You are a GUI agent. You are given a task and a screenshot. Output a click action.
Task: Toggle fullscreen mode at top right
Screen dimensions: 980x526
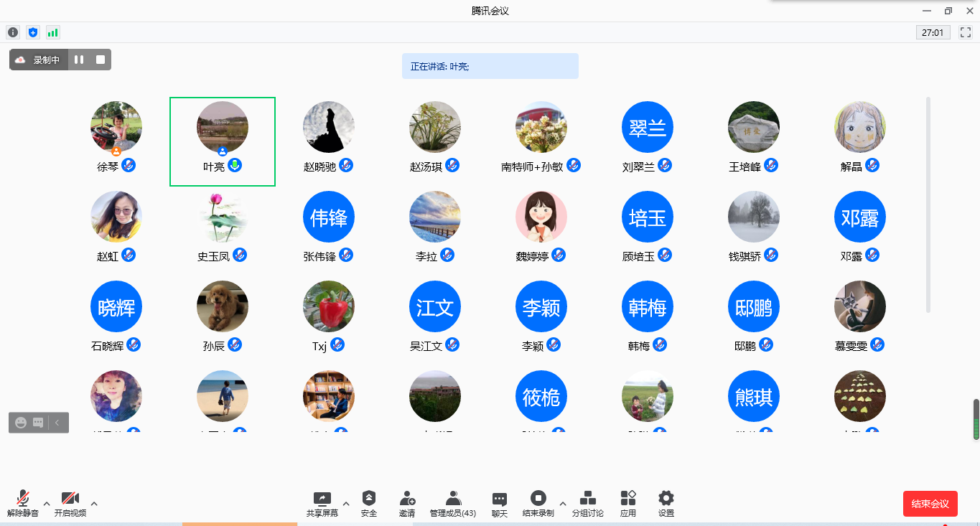(x=965, y=32)
